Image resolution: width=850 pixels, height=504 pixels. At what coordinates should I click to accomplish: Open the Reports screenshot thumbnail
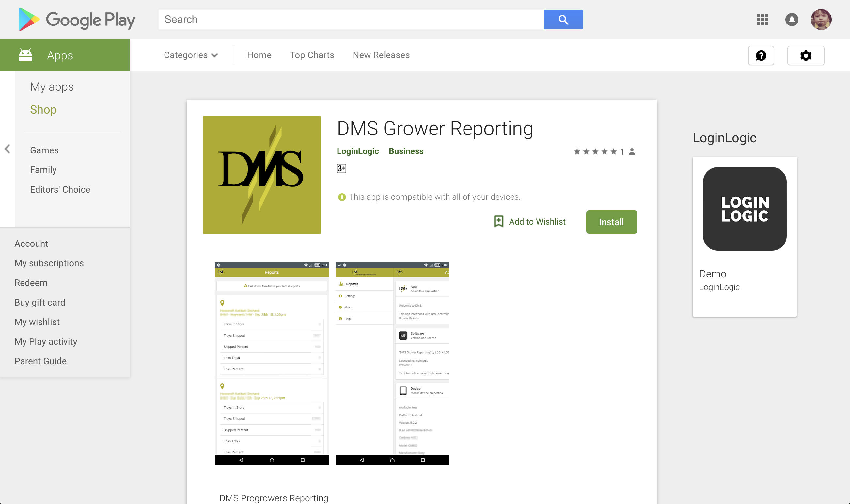[271, 363]
